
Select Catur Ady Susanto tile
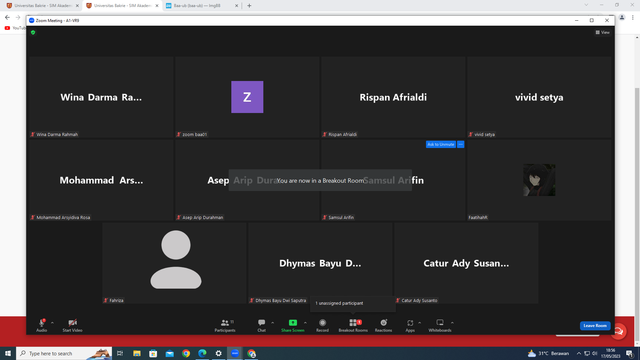tap(466, 263)
